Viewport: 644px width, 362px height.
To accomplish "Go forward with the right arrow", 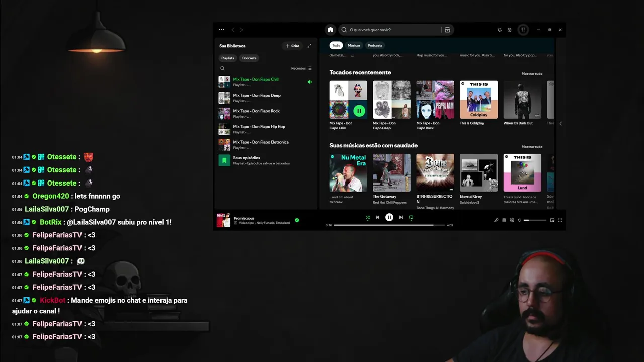I will pos(241,30).
